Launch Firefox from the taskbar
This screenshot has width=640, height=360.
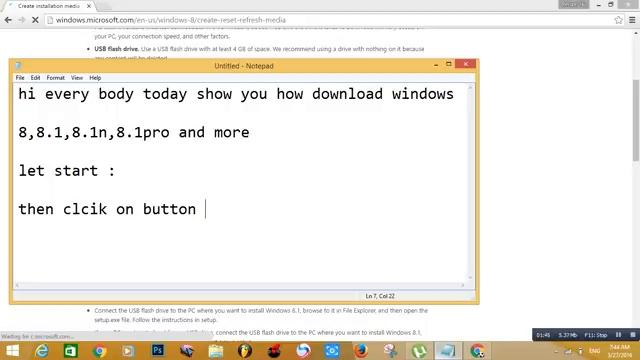pos(361,351)
